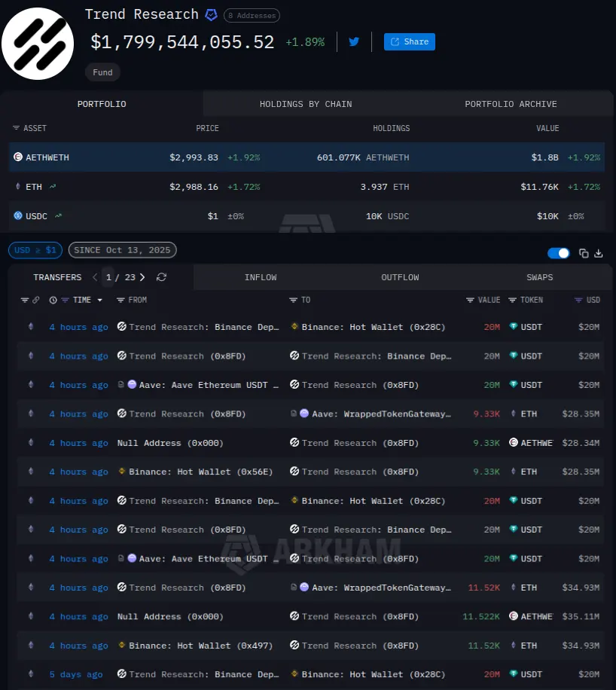Click the link icon in the transfers header
This screenshot has width=616, height=690.
coord(35,300)
